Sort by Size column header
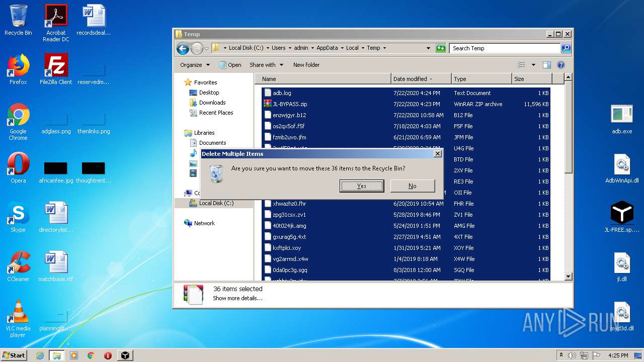This screenshot has height=362, width=644. (532, 79)
